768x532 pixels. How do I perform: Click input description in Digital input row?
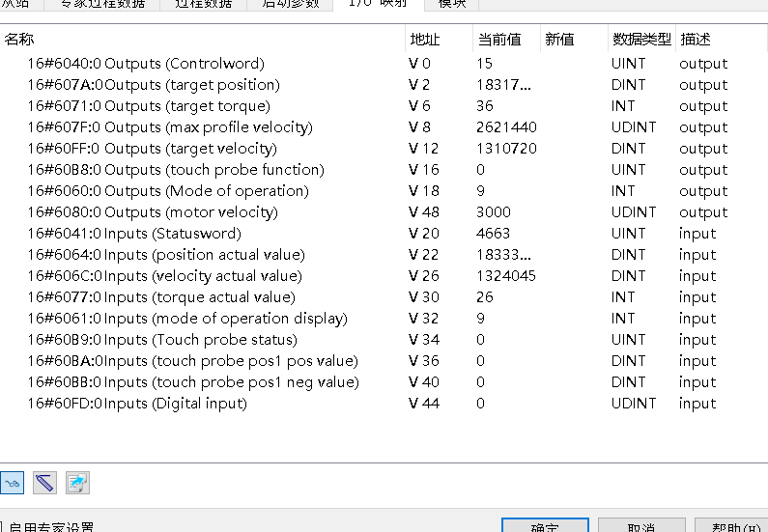[697, 404]
